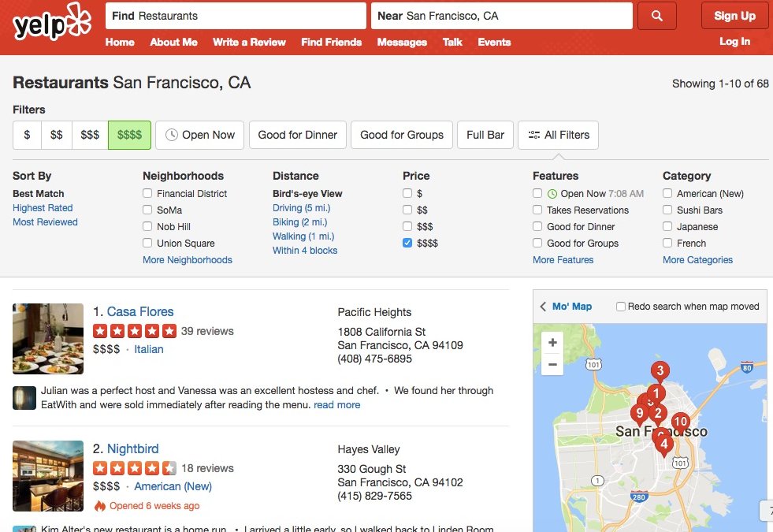Screen dimensions: 773x532
Task: Zoom out on the map
Action: click(552, 364)
